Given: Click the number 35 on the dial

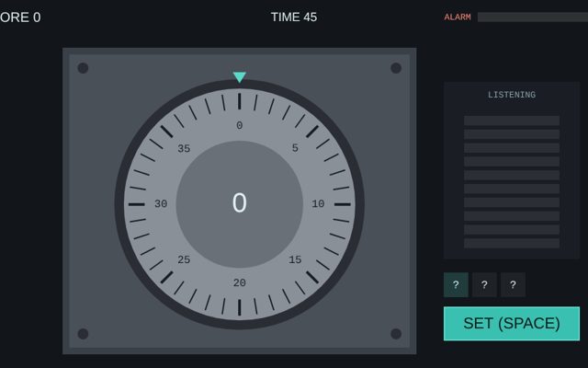Looking at the screenshot, I should pos(184,148).
